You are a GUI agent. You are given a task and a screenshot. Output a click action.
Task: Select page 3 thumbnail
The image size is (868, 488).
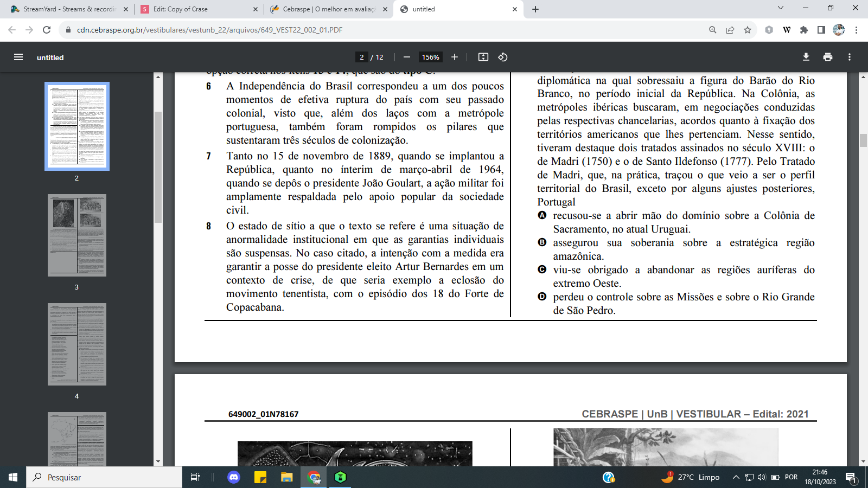[77, 235]
